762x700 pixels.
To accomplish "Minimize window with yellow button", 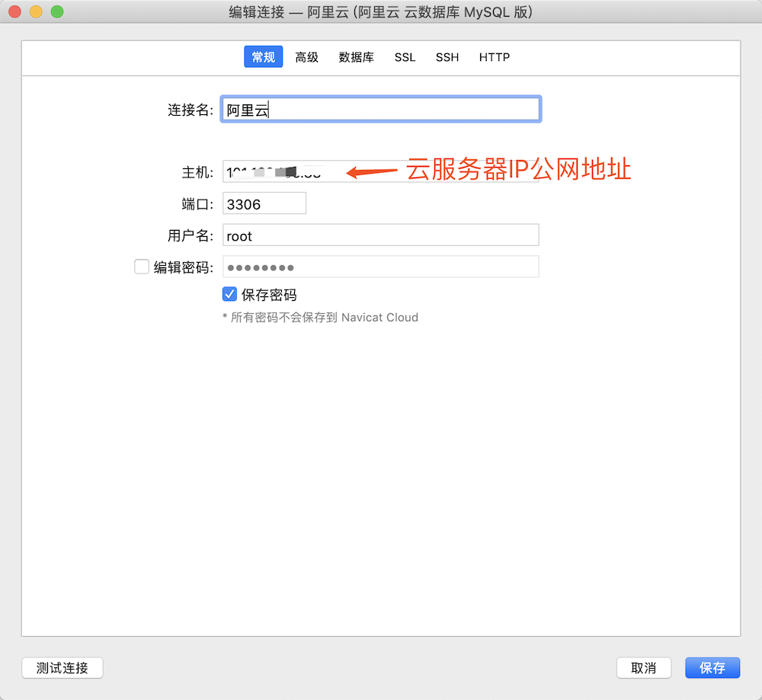I will [36, 11].
